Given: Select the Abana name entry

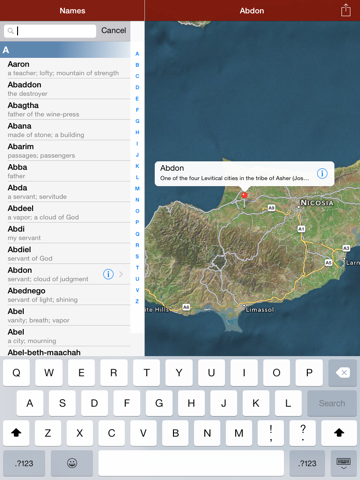Looking at the screenshot, I should (65, 130).
